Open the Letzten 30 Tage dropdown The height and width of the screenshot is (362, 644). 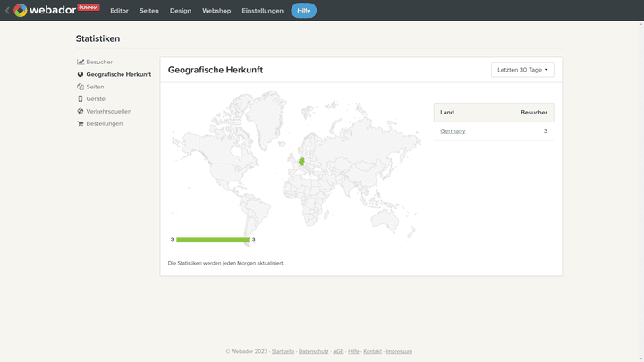tap(522, 70)
